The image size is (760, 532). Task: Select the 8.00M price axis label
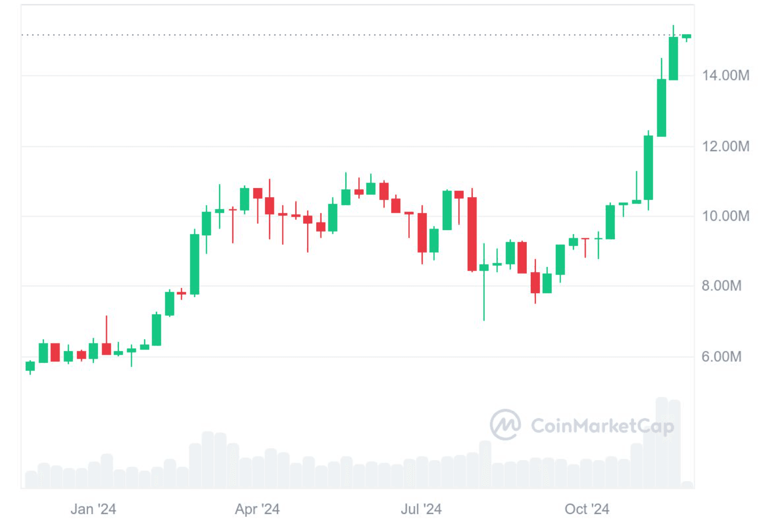click(x=721, y=286)
